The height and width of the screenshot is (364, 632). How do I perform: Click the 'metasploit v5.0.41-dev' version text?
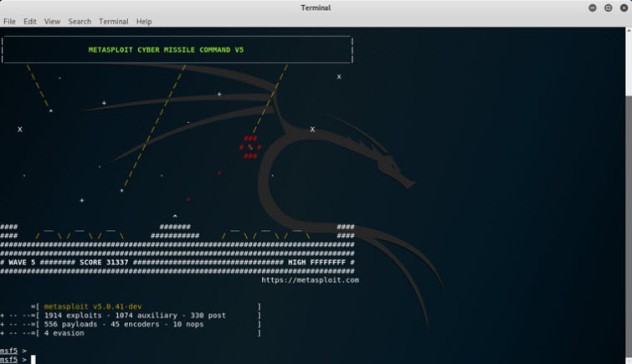click(93, 306)
